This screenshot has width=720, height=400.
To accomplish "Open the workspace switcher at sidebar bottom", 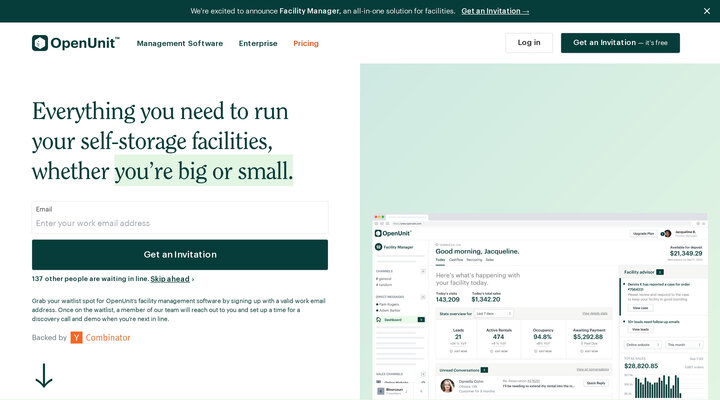I will 393,391.
